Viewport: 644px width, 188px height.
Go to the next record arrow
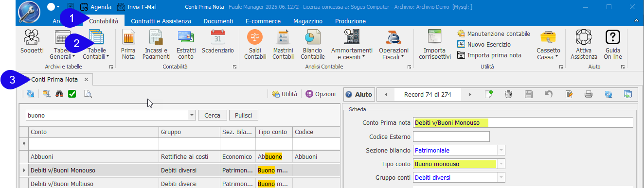[470, 94]
